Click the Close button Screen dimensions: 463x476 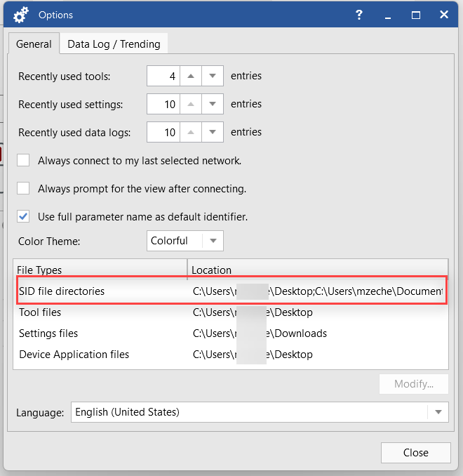click(x=415, y=453)
